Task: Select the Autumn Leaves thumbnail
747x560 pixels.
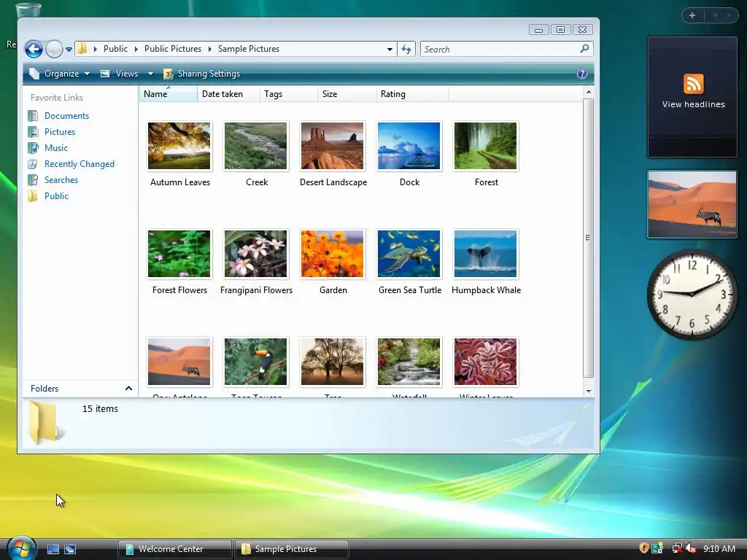Action: coord(179,146)
